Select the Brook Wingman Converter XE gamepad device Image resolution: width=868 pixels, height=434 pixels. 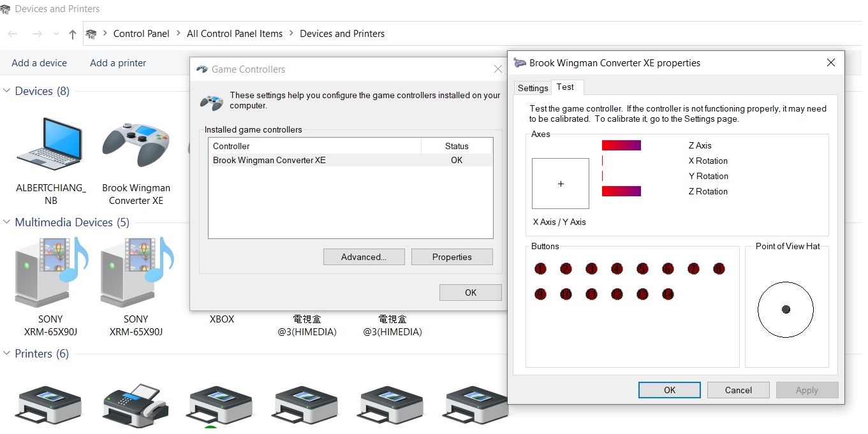point(136,145)
